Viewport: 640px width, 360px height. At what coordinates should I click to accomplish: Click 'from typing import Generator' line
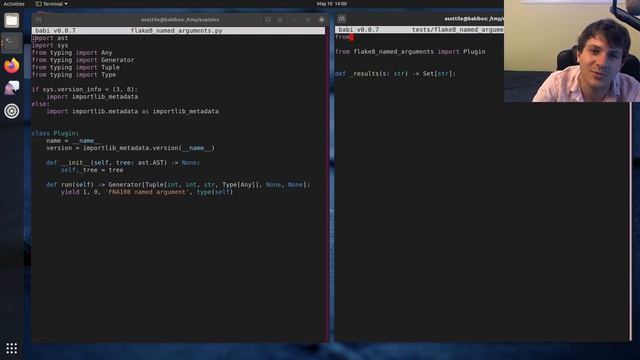pos(83,60)
